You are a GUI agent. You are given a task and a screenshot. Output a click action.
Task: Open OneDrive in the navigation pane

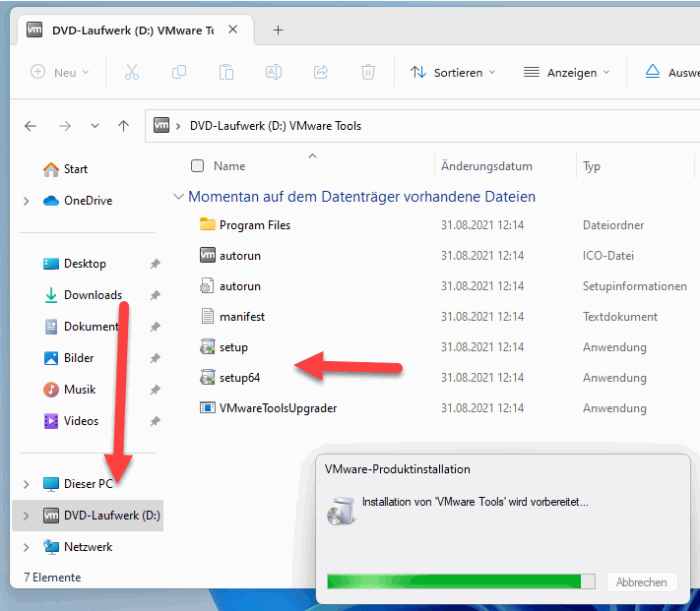tap(78, 201)
